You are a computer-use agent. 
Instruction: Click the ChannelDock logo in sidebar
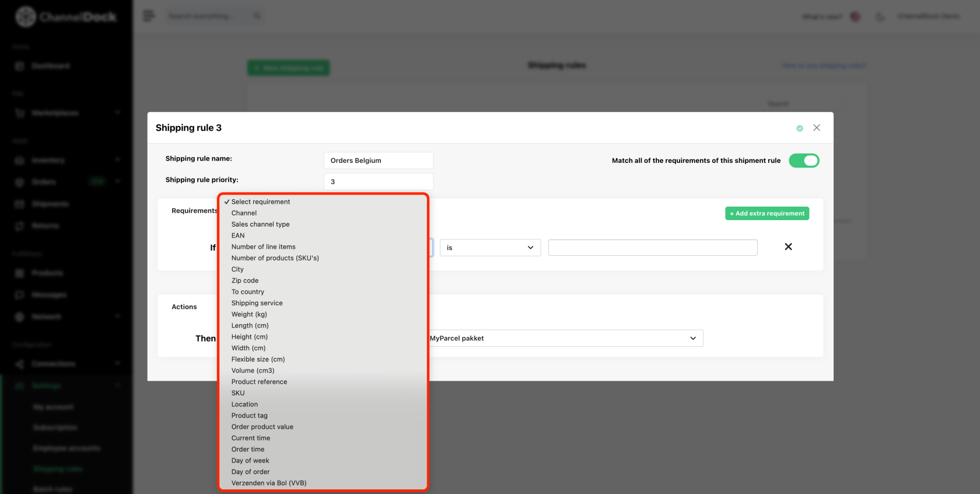pos(65,17)
